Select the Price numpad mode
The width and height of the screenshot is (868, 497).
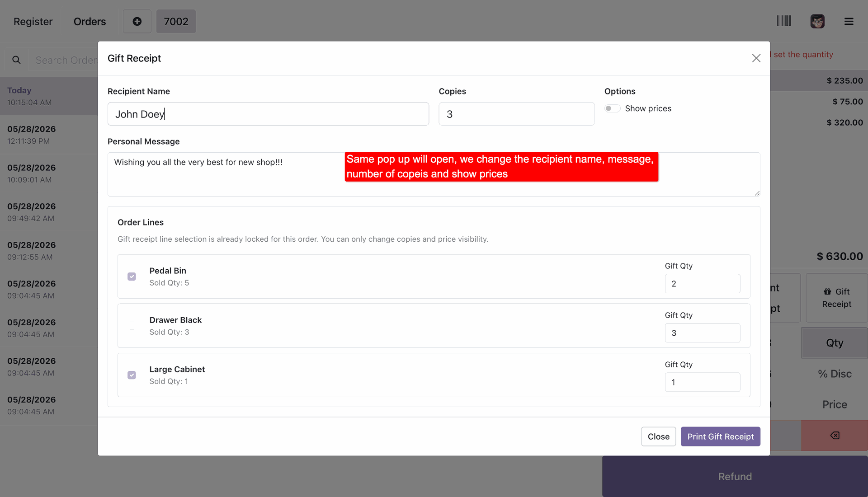click(x=835, y=404)
